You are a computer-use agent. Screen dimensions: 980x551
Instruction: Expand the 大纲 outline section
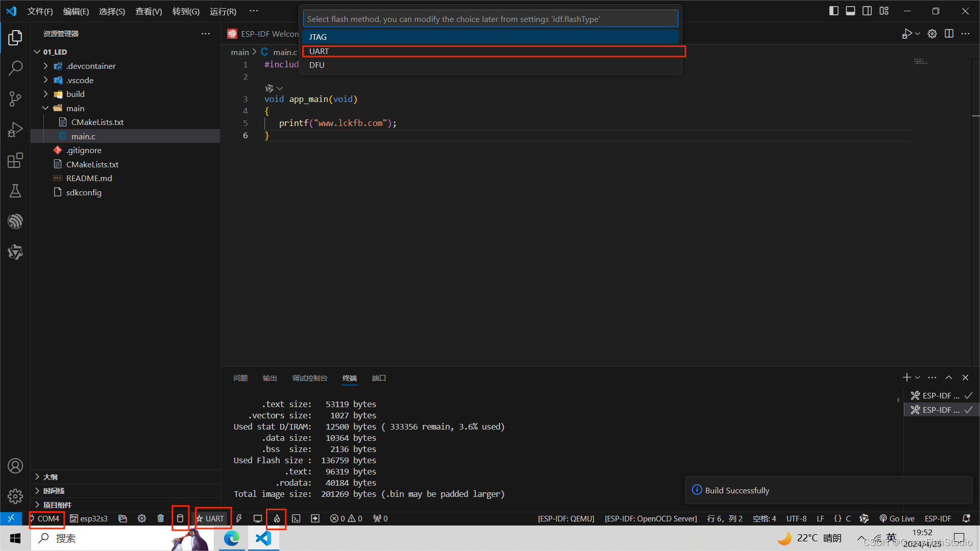(x=50, y=477)
